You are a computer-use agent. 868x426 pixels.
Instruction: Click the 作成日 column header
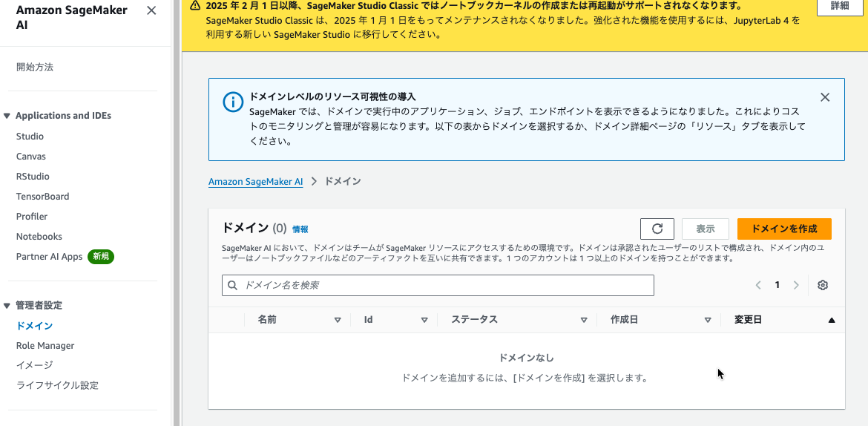tap(625, 320)
